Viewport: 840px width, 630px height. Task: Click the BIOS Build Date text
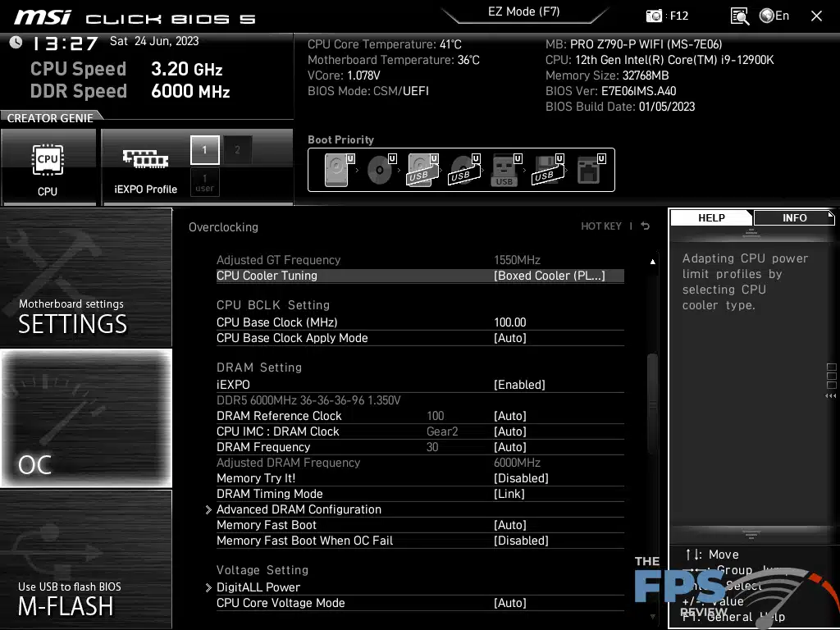click(620, 106)
